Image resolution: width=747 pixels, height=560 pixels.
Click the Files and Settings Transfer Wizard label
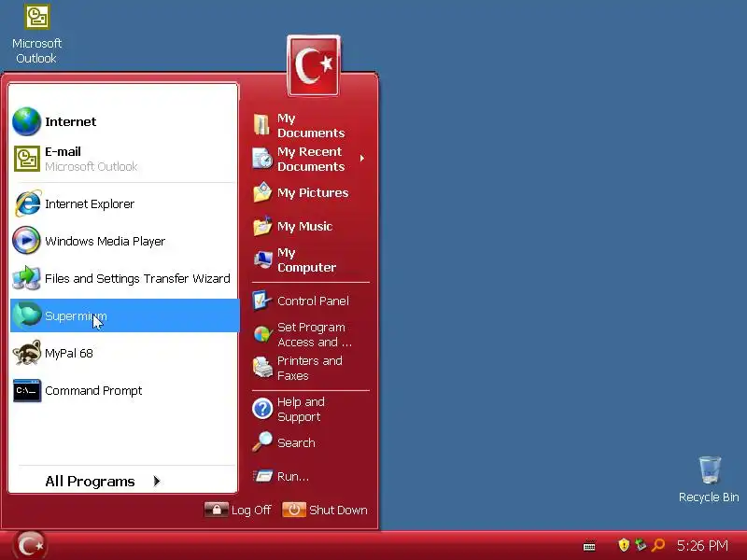pyautogui.click(x=137, y=278)
